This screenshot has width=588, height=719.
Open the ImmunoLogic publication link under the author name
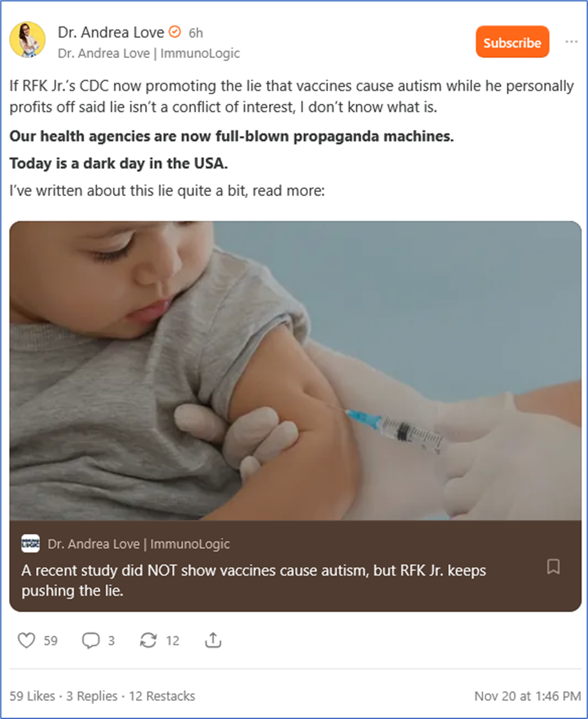pos(148,54)
